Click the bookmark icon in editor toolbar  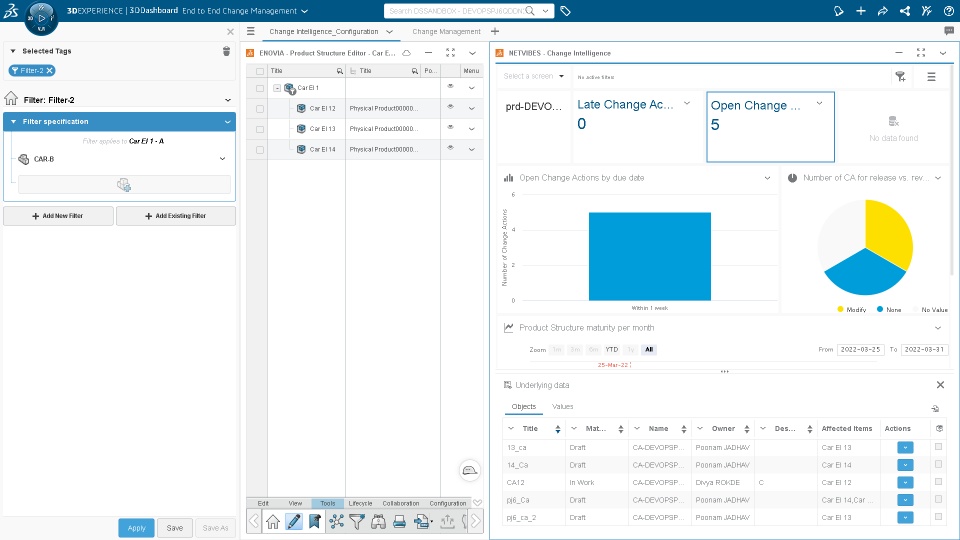click(x=315, y=522)
